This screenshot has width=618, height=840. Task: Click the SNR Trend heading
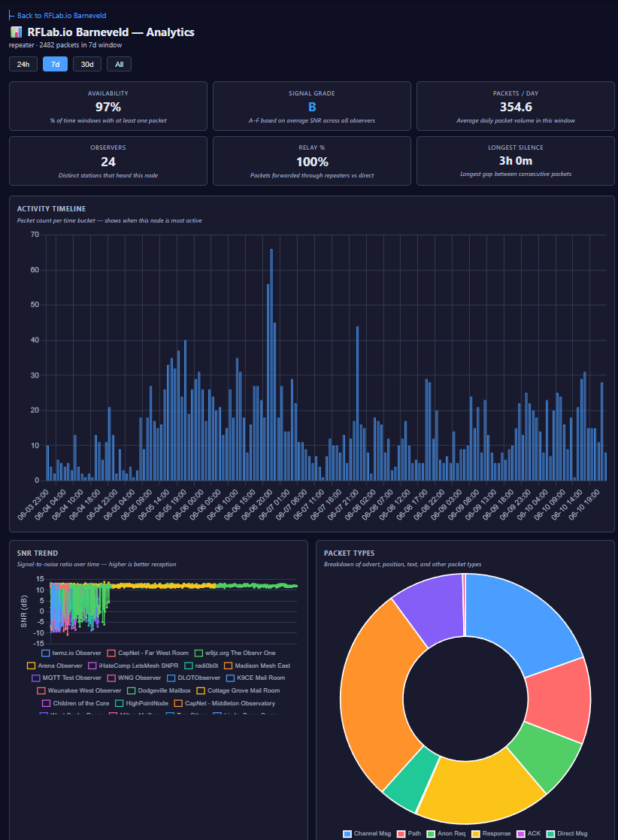tap(38, 553)
